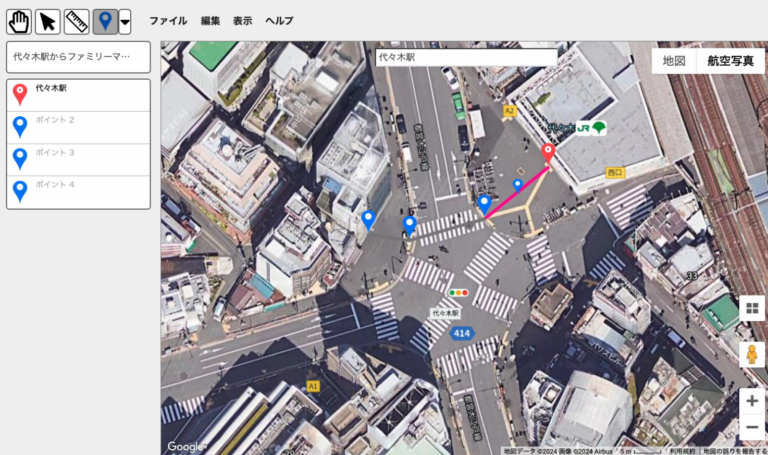Open the ヘルプ menu
The width and height of the screenshot is (768, 455).
[279, 21]
